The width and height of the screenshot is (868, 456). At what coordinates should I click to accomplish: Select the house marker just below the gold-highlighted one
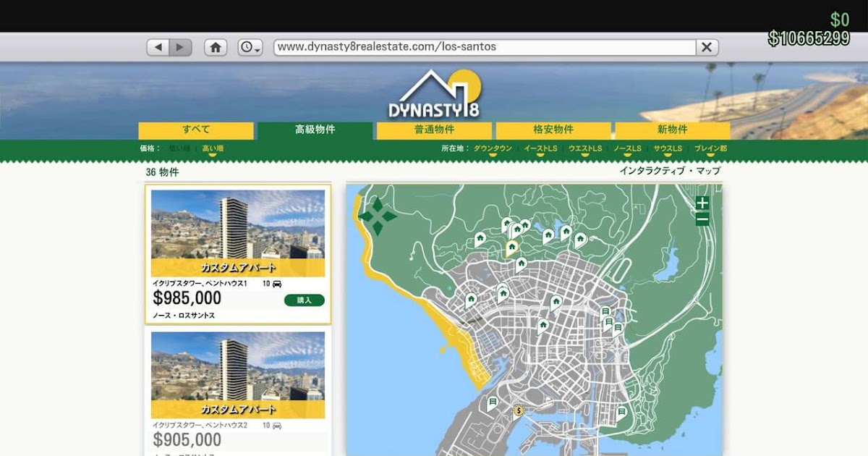coord(521,263)
